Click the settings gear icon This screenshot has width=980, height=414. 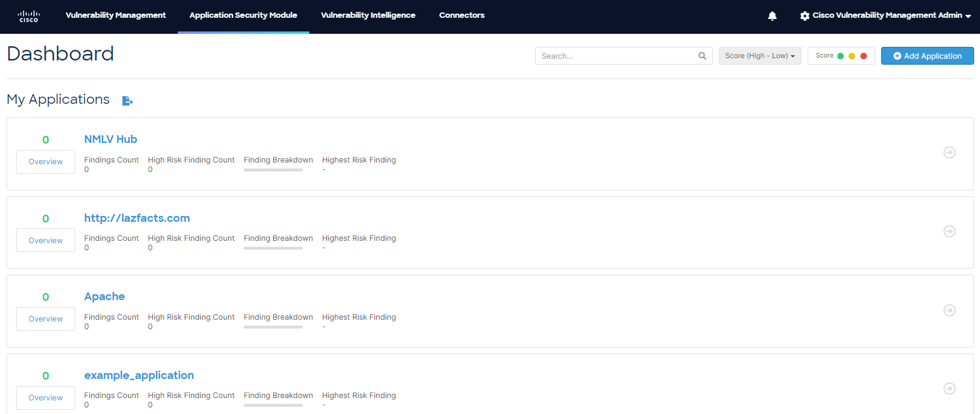pyautogui.click(x=805, y=16)
